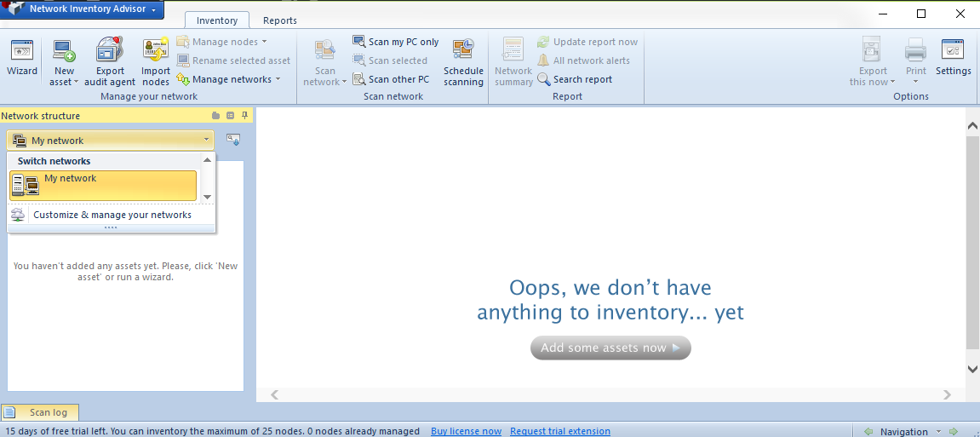Click the Buy license now link
This screenshot has width=980, height=437.
pyautogui.click(x=467, y=431)
